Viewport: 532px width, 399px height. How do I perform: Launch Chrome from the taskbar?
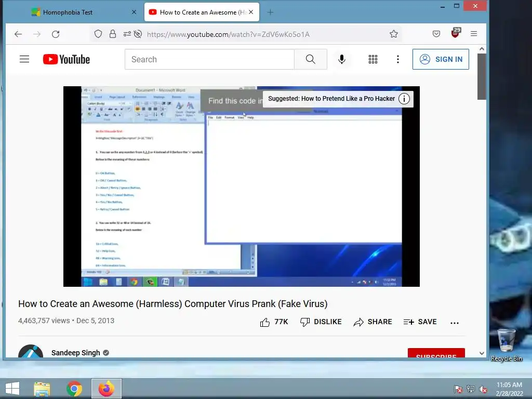pos(74,389)
